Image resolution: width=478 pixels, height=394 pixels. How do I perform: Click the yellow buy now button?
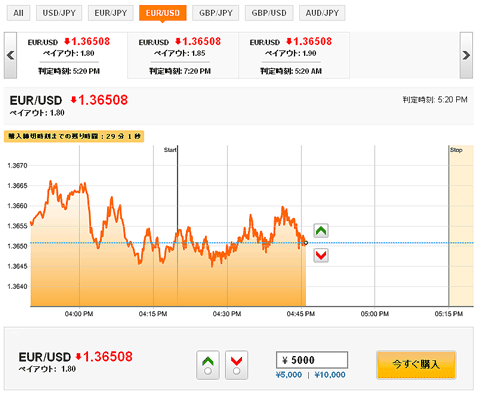(x=416, y=365)
